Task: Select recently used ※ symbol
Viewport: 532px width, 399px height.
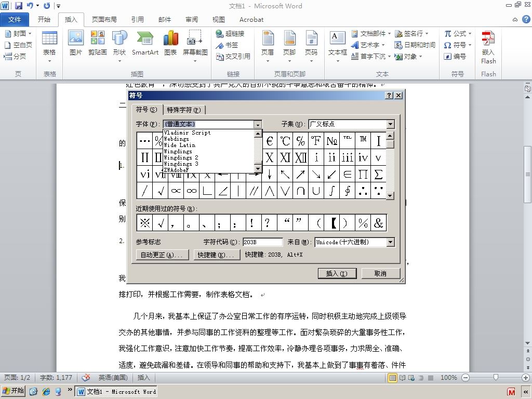Action: tap(145, 223)
